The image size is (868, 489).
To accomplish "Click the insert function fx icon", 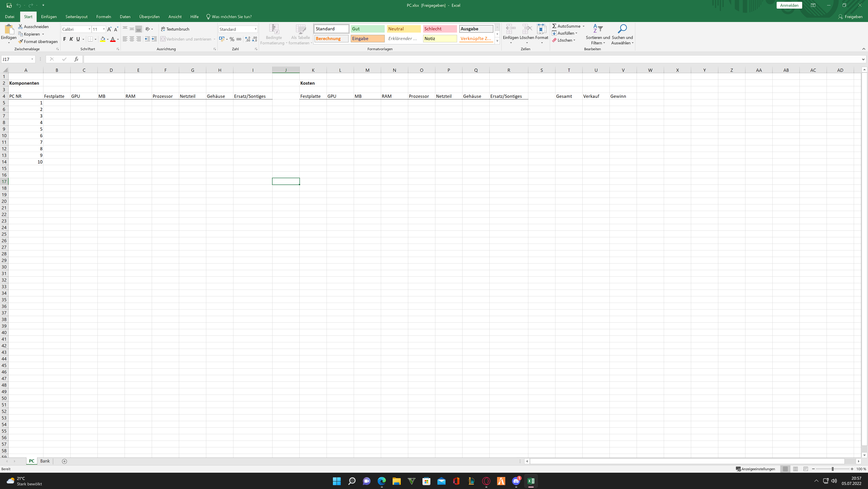I will coord(76,59).
